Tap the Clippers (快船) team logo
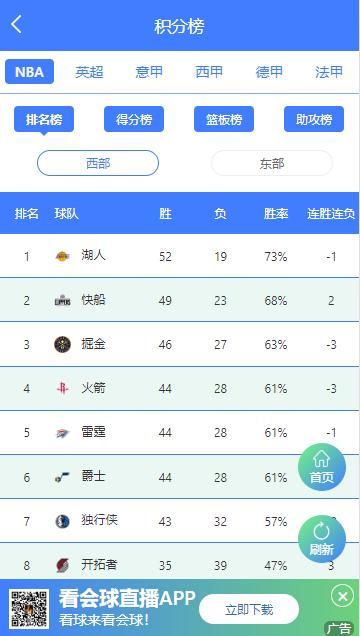 (62, 301)
